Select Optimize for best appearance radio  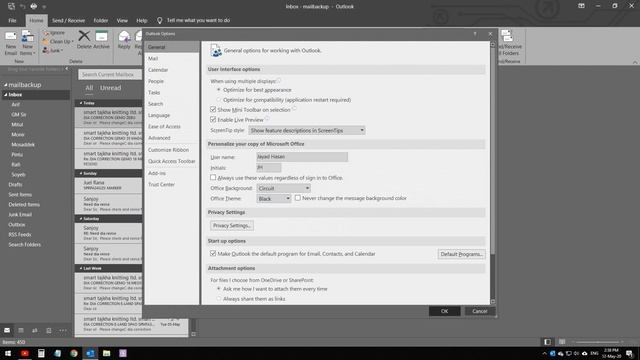coord(219,89)
